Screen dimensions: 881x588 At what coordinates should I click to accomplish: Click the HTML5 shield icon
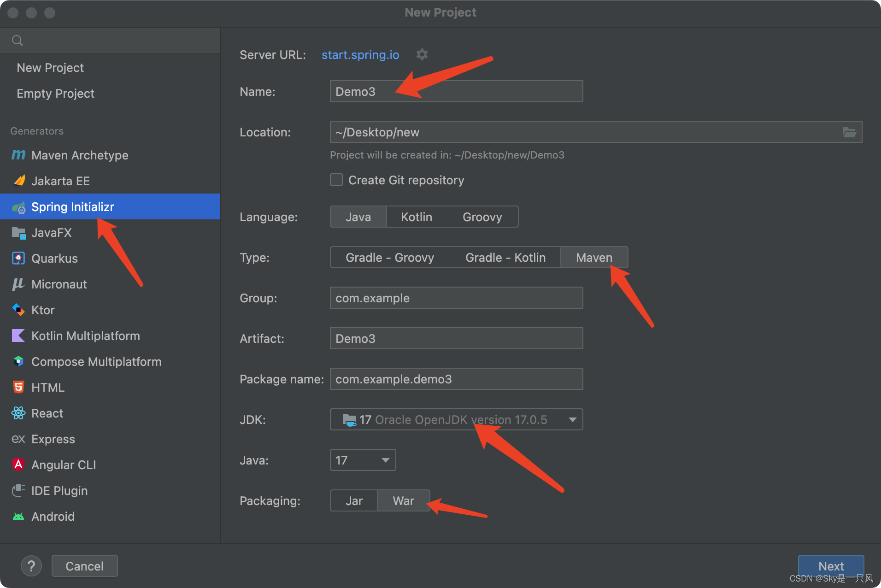click(x=18, y=388)
